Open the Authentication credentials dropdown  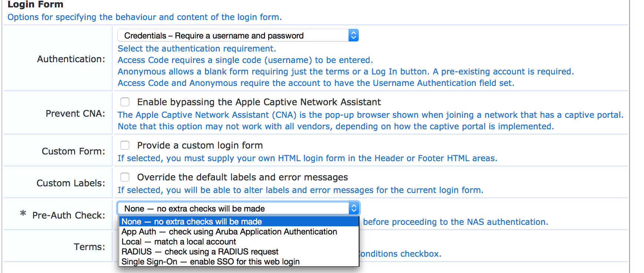[233, 36]
